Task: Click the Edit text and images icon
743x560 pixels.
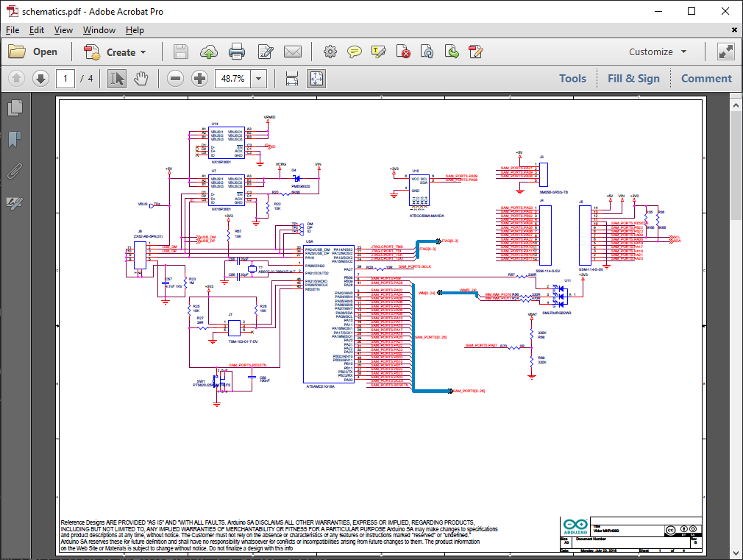Action: (x=266, y=52)
